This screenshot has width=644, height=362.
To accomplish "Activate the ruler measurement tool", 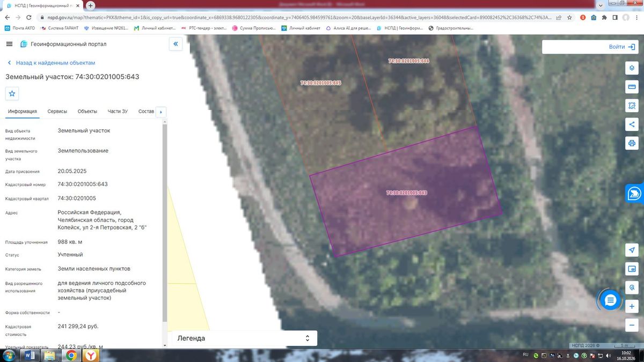I will tap(632, 87).
